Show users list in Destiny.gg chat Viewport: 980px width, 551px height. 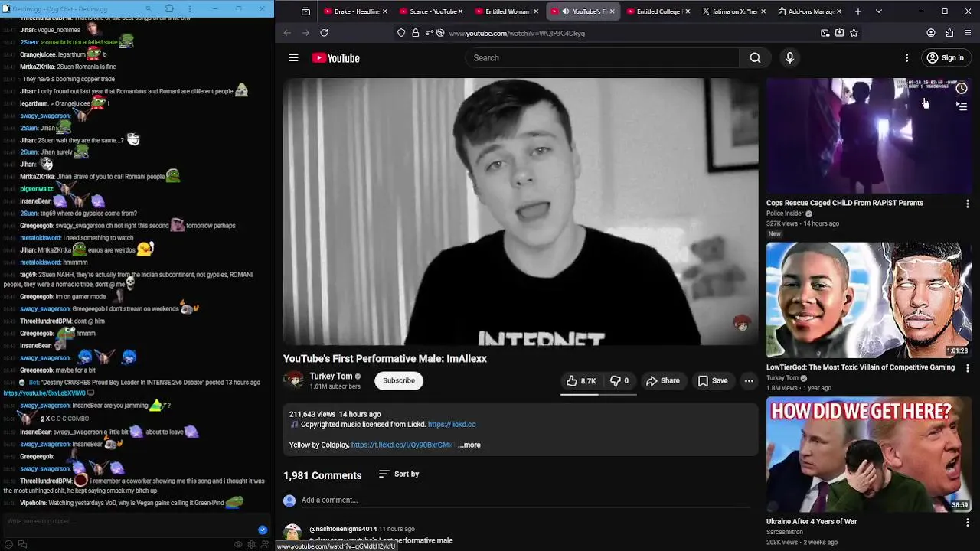coord(263,544)
